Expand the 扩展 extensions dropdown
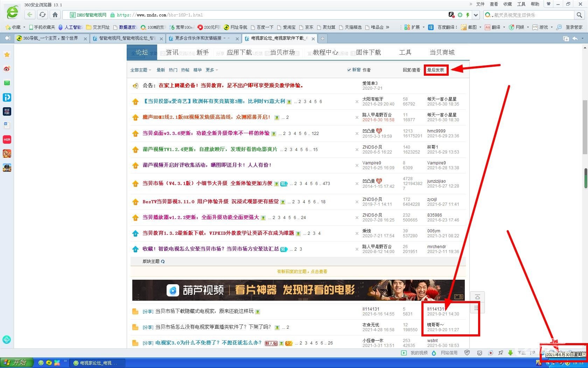Image resolution: width=588 pixels, height=368 pixels. (x=423, y=27)
